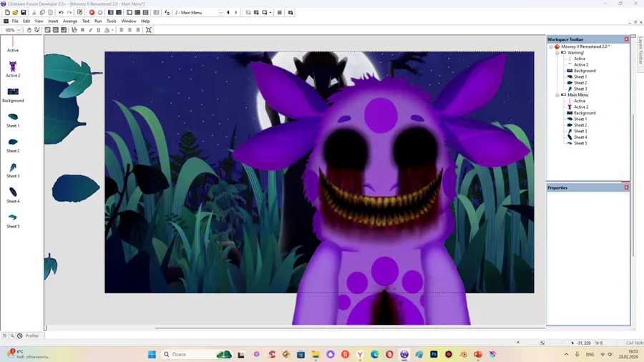Open the Tools menu
The height and width of the screenshot is (362, 644).
click(112, 21)
